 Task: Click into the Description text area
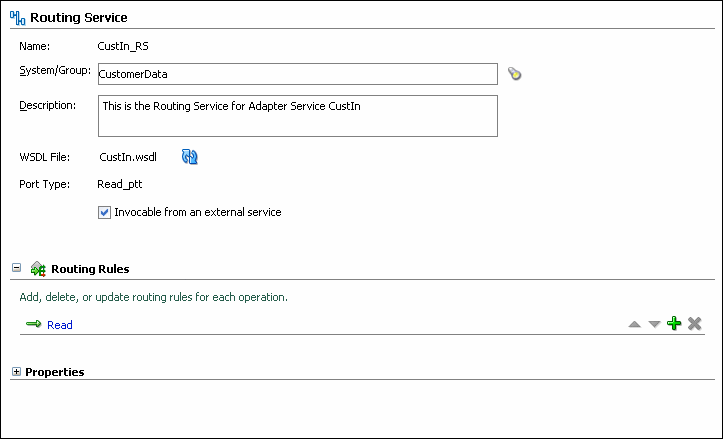point(298,116)
